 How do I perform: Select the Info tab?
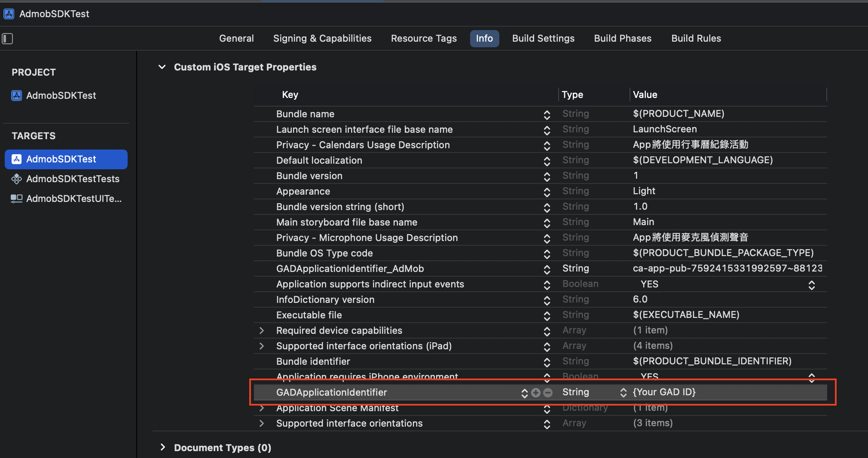pos(484,39)
